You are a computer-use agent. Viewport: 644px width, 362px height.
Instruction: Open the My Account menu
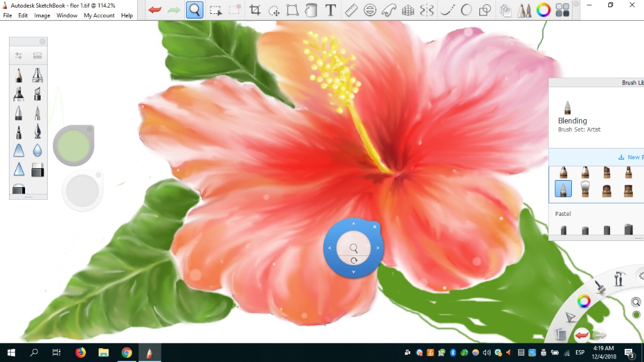point(99,16)
